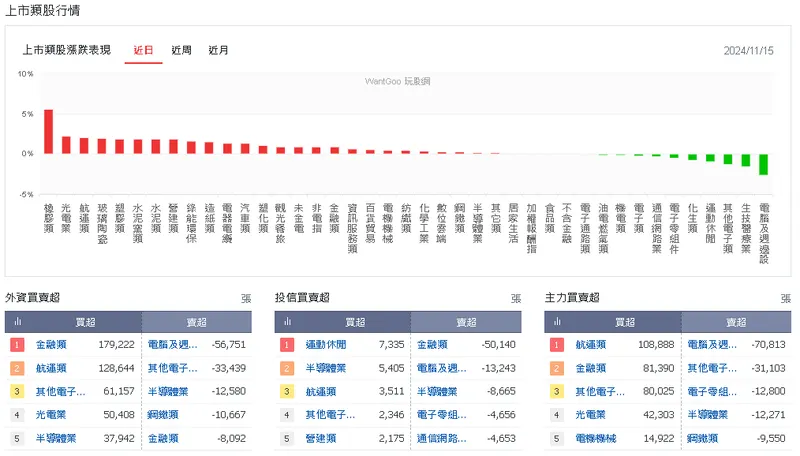Open 營建類 in 投信 買超 column

tap(321, 439)
